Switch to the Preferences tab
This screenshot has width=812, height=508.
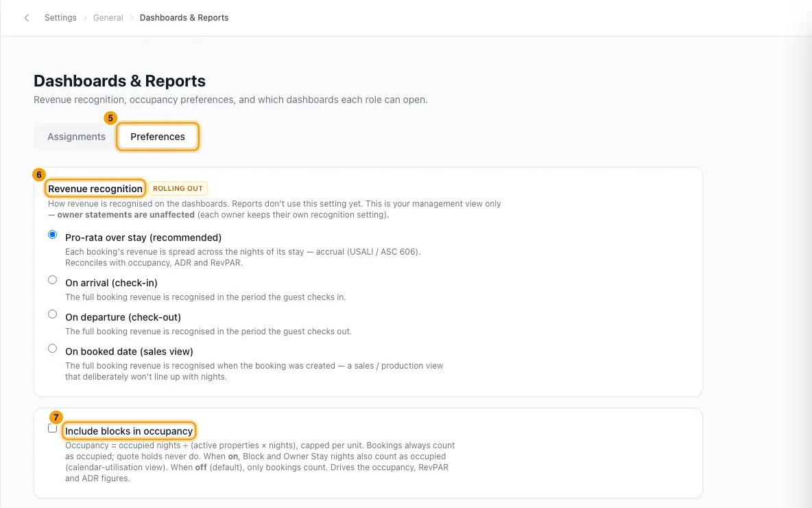tap(158, 137)
